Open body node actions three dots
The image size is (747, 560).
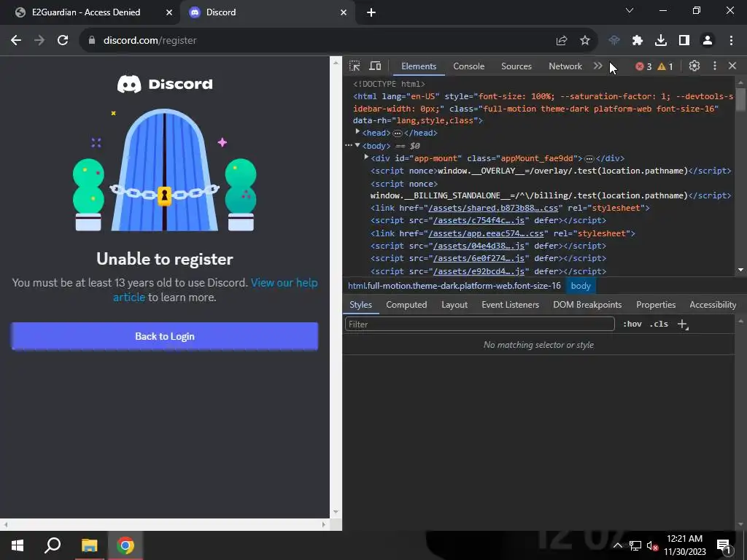[349, 145]
